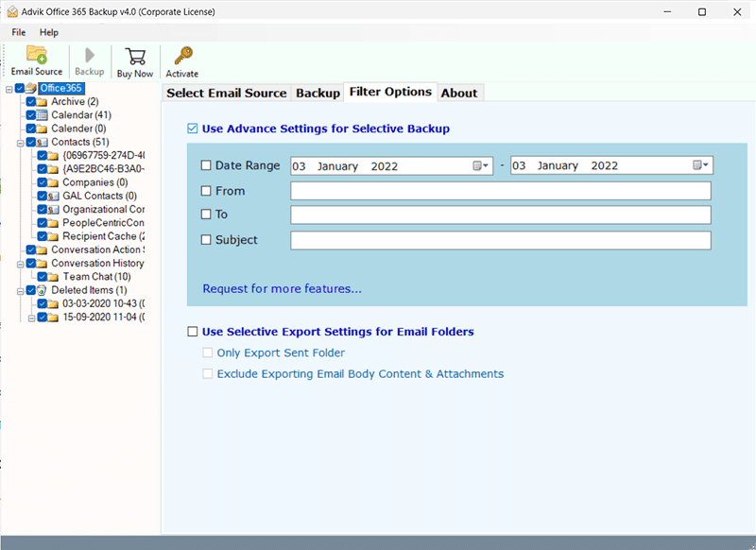Click the app icon in title bar
Image resolution: width=756 pixels, height=550 pixels.
click(x=12, y=11)
